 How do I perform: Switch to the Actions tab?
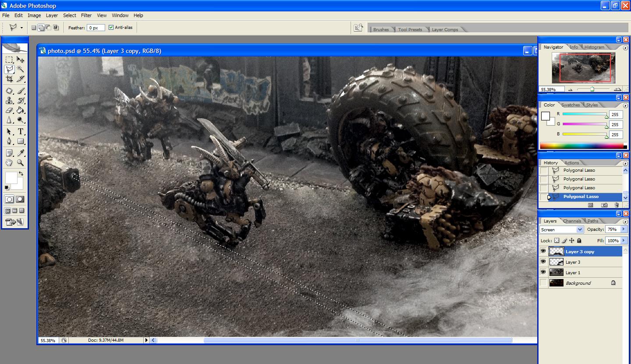(572, 163)
